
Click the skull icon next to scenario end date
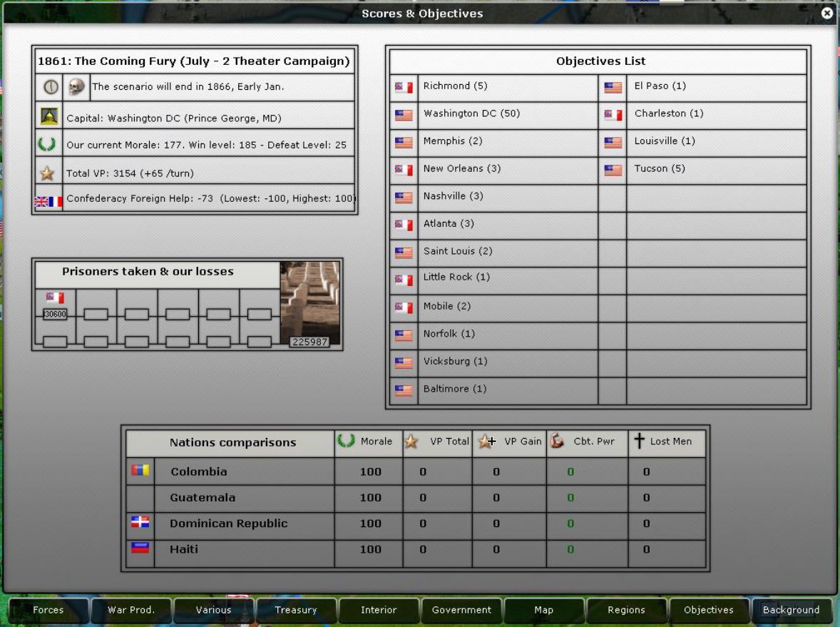pos(76,87)
